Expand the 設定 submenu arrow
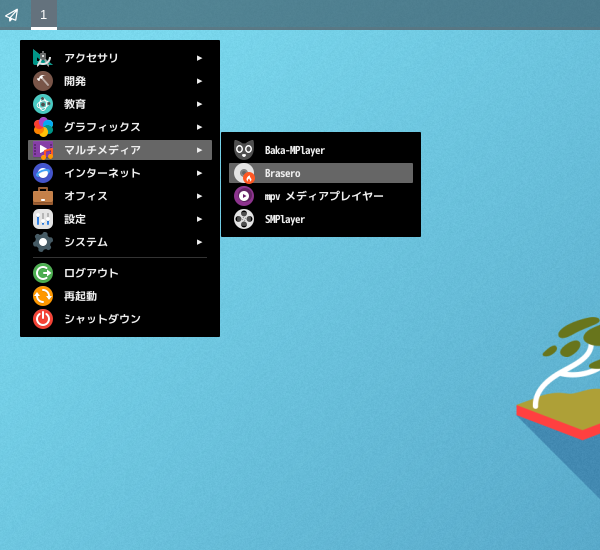Viewport: 600px width, 550px height. point(199,219)
